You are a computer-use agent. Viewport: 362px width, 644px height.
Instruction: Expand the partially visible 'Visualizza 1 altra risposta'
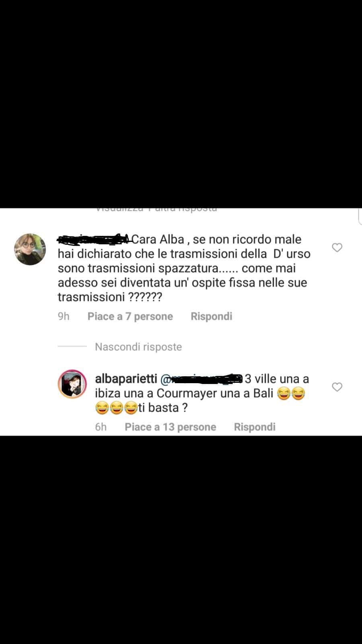[157, 209]
